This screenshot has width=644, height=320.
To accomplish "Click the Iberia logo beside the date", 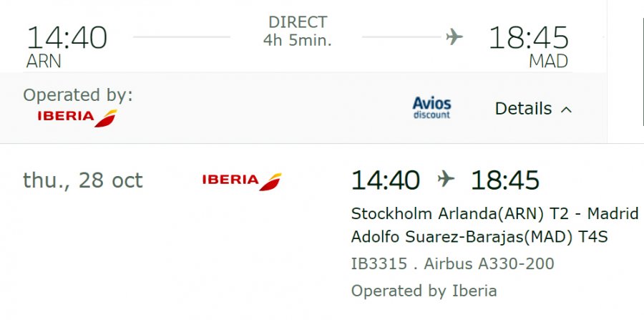I will coord(241,181).
